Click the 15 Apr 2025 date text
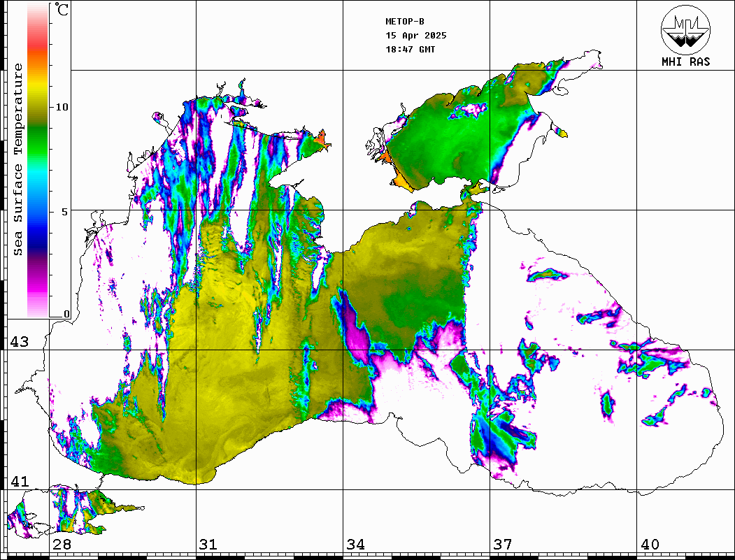 [416, 36]
